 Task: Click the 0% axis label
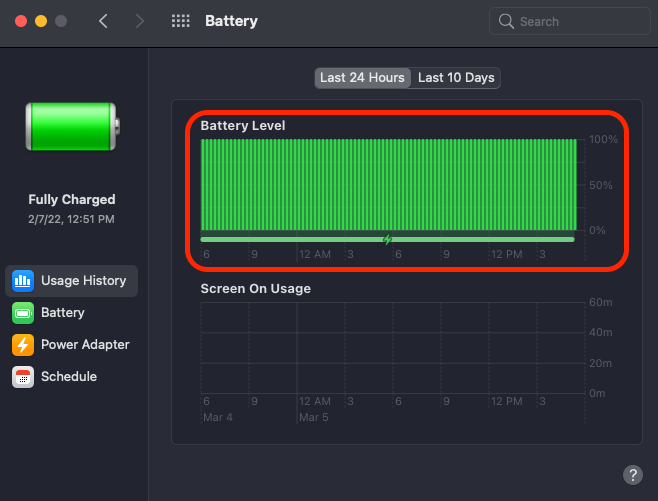(x=597, y=230)
